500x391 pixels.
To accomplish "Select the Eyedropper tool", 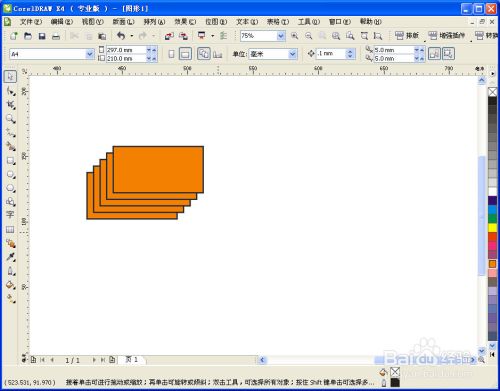I will pos(11,257).
